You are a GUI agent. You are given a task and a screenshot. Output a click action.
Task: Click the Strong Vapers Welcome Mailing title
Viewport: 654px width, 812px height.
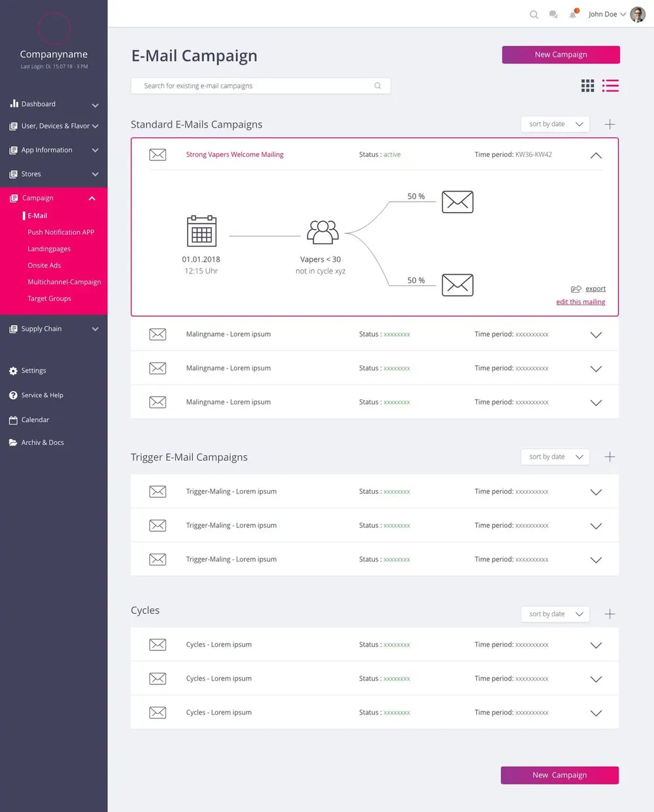coord(235,155)
